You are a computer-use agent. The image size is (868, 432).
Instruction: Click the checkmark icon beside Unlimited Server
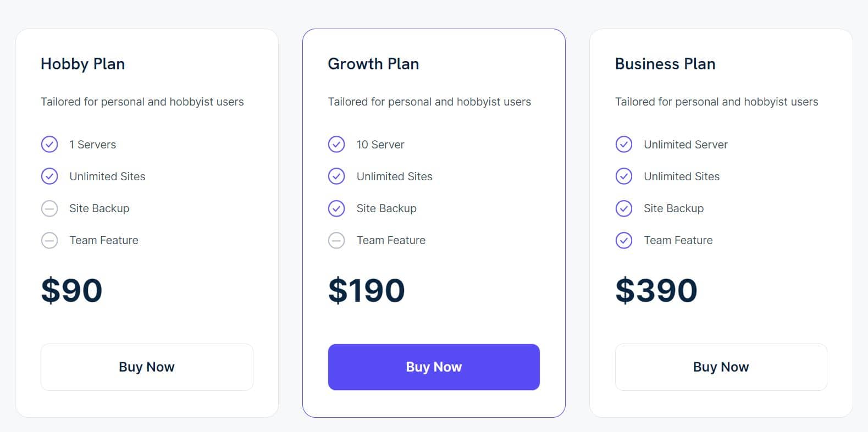624,145
